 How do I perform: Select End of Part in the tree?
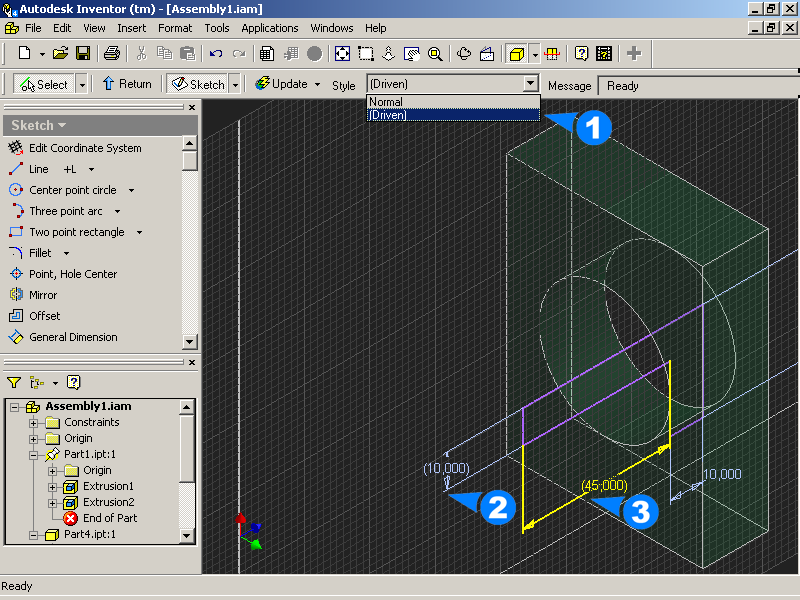pos(110,518)
